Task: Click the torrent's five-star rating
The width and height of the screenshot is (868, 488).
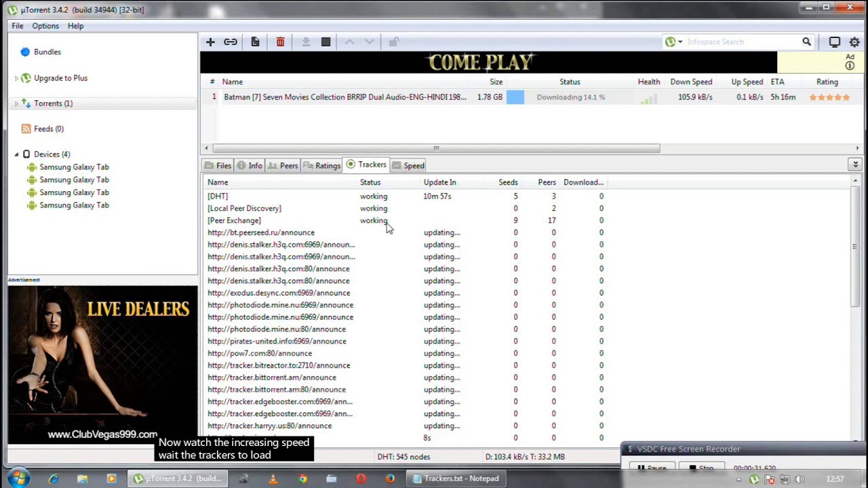Action: (x=829, y=98)
